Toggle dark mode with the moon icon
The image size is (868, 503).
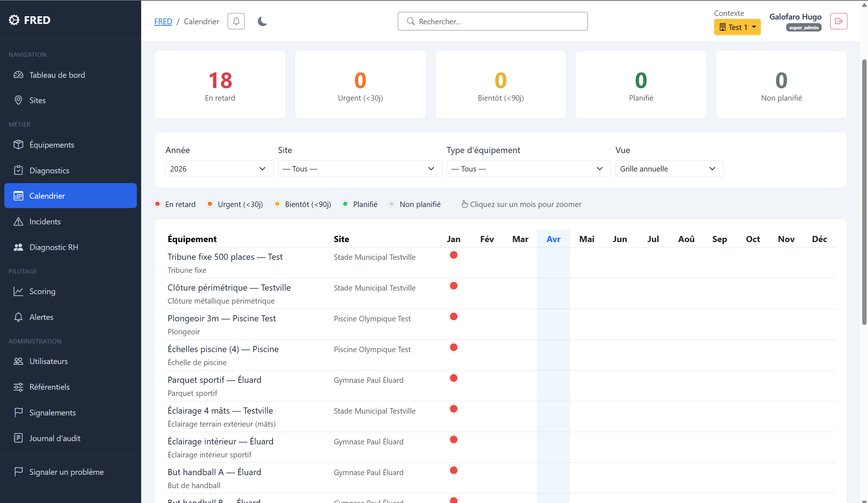(x=262, y=21)
